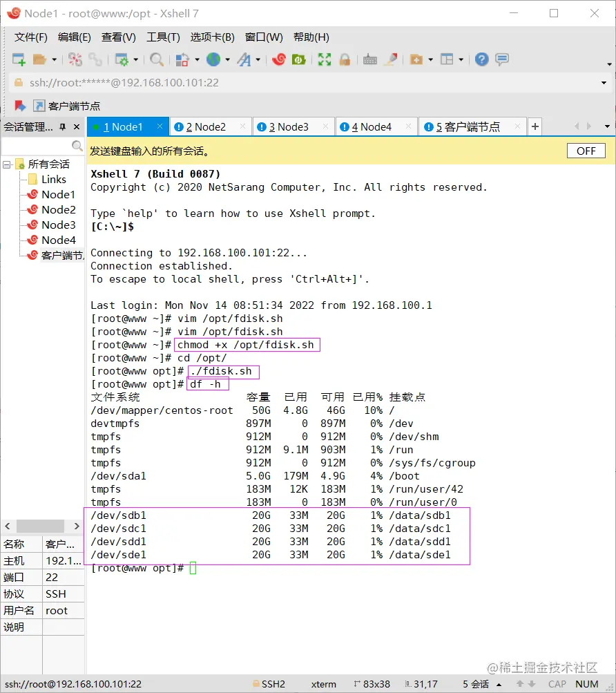Toggle the OFF button for keyboard broadcast

(586, 151)
